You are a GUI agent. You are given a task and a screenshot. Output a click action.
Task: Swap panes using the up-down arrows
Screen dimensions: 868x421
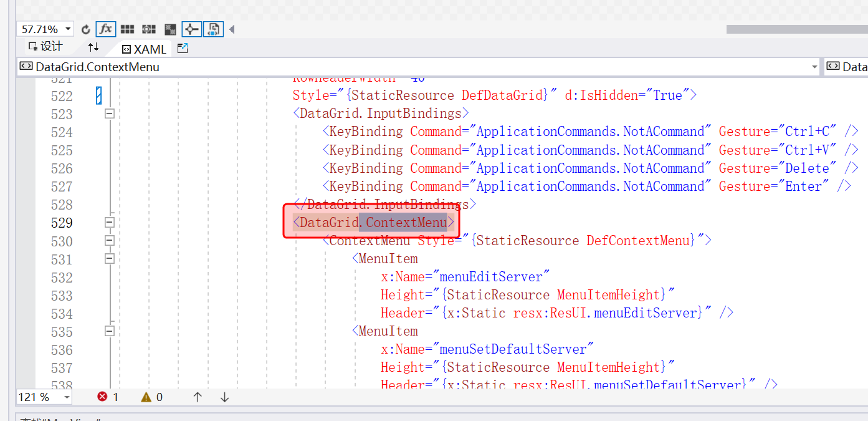pyautogui.click(x=93, y=47)
